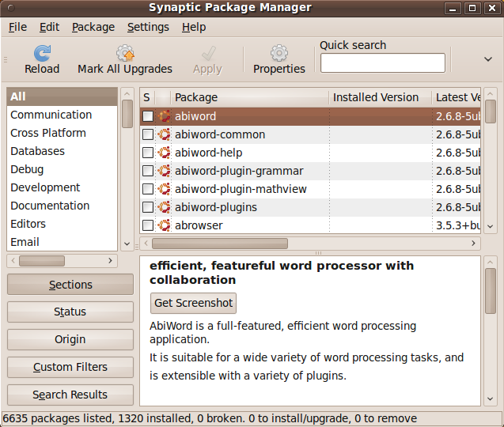
Task: Click the description pane scrollbar thumb
Action: [491, 291]
